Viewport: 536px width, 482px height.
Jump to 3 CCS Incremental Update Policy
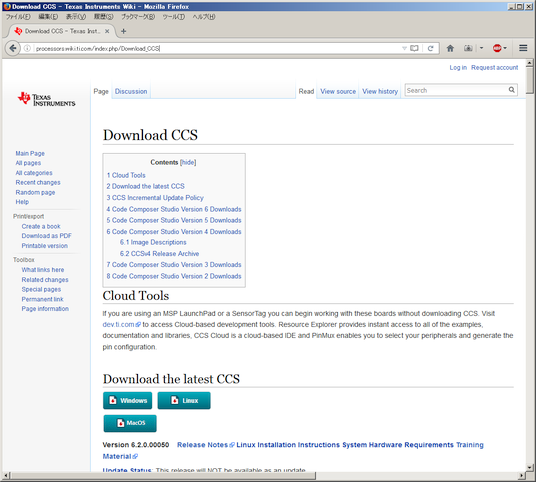click(155, 198)
